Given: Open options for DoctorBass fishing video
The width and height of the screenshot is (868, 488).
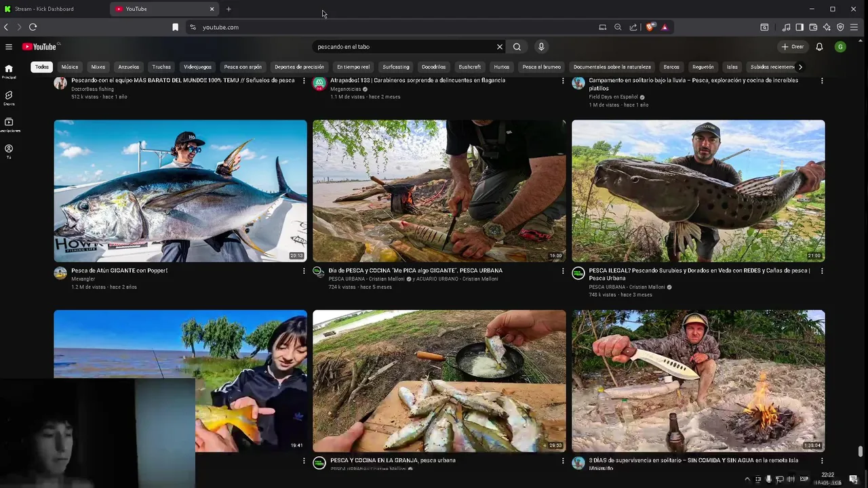Looking at the screenshot, I should 304,81.
